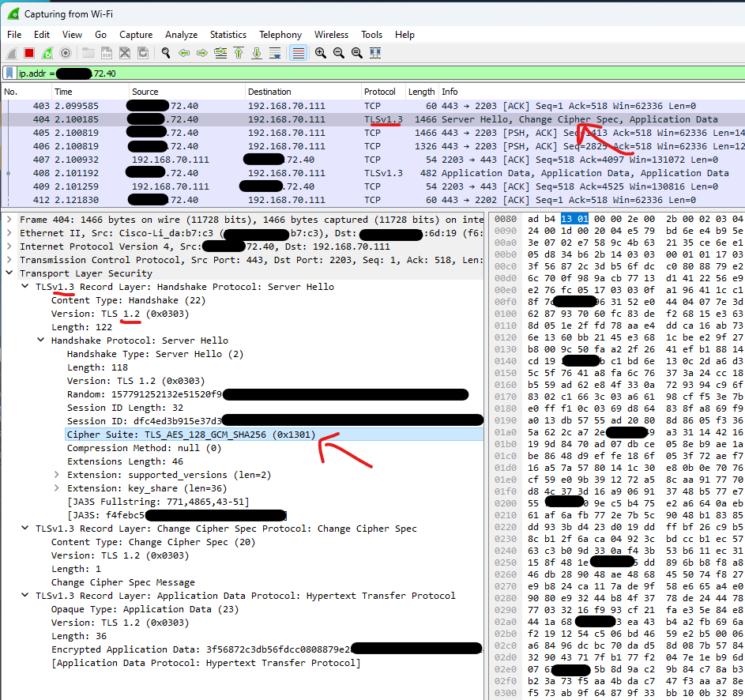Click the Start capture shark fin icon
The width and height of the screenshot is (745, 700).
pyautogui.click(x=12, y=53)
